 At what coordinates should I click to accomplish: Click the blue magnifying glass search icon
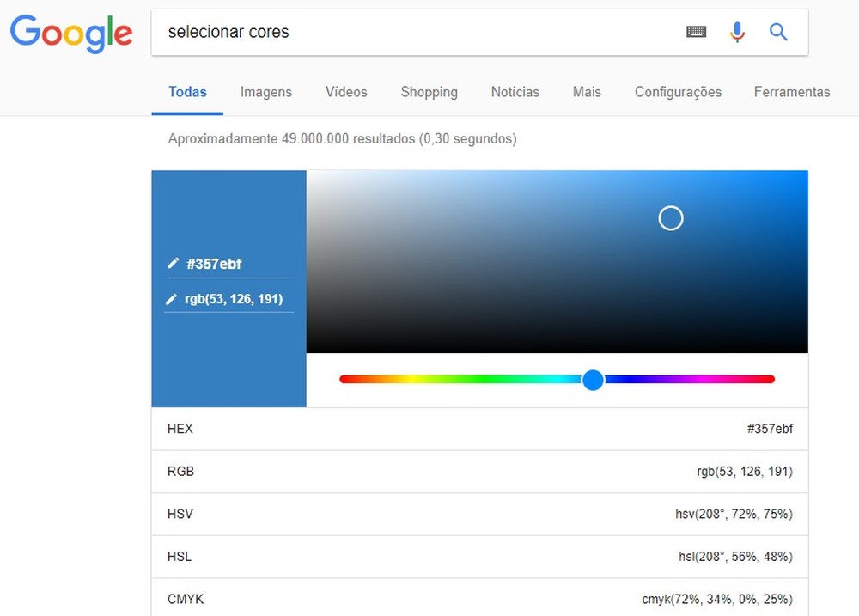(778, 31)
